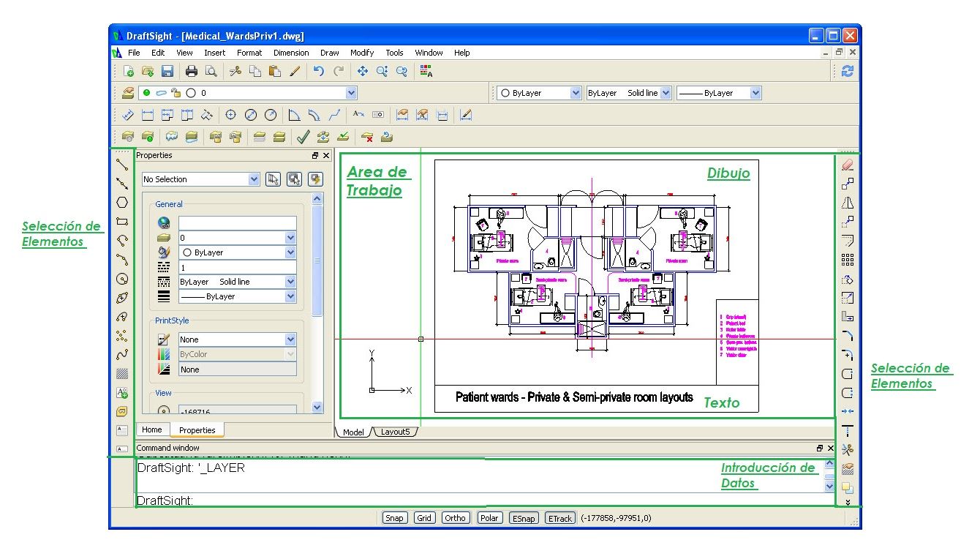Click the Undo arrow in toolbar
The image size is (980, 559).
coord(318,71)
